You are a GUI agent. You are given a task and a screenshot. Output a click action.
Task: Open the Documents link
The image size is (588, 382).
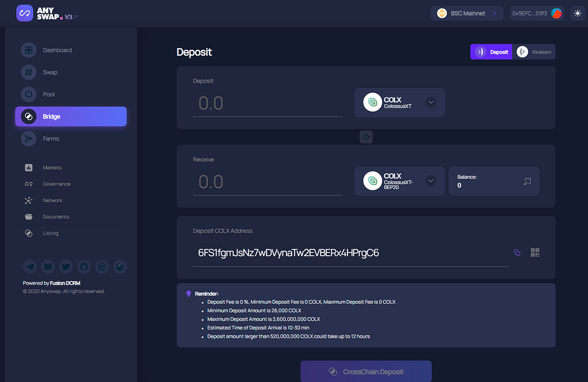coord(56,216)
